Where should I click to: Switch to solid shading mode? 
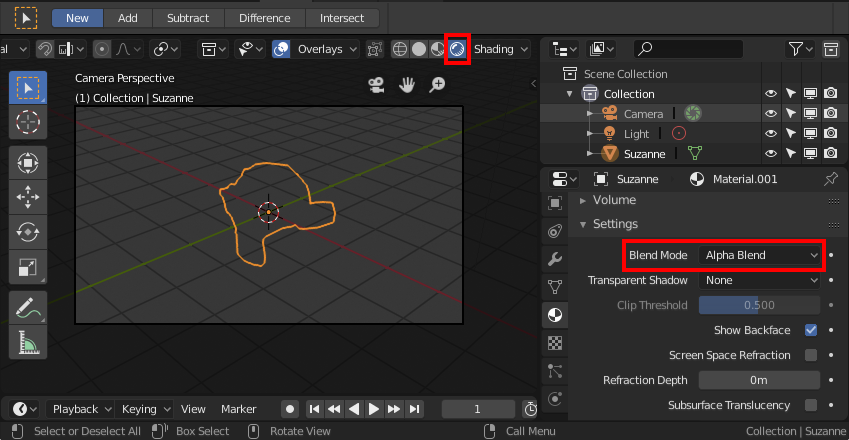click(x=419, y=49)
